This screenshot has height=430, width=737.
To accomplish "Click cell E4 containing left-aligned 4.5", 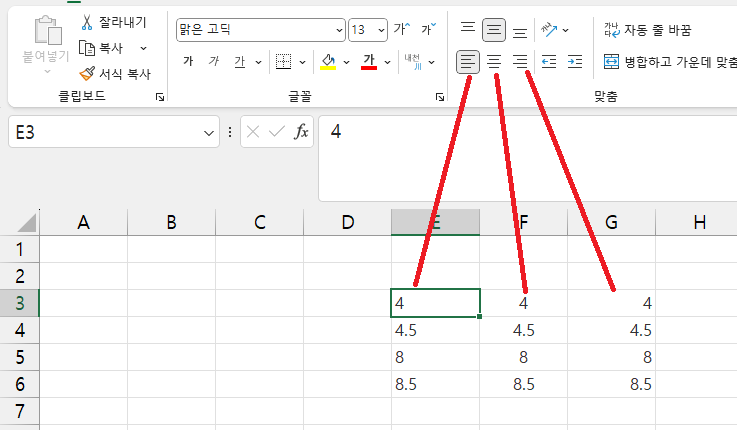I will (435, 330).
